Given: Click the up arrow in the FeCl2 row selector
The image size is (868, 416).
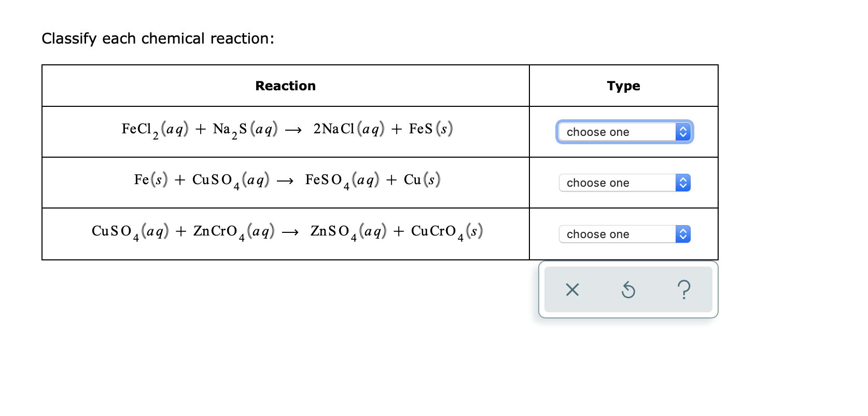Looking at the screenshot, I should tap(683, 128).
